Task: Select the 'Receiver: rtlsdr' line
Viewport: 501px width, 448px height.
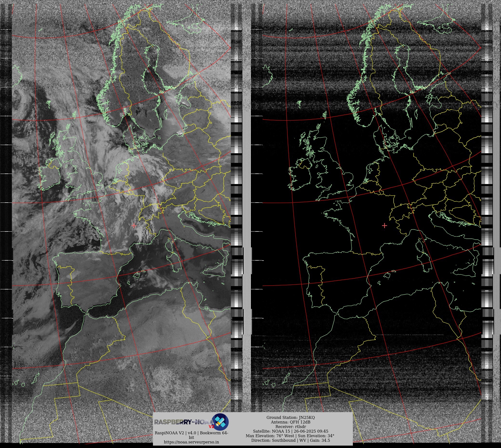Action: (290, 427)
